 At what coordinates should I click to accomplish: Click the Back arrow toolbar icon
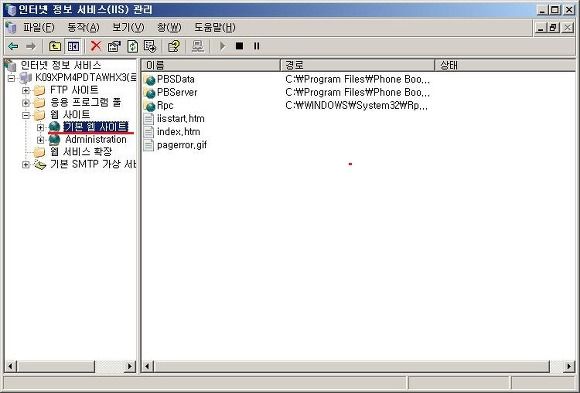(13, 46)
